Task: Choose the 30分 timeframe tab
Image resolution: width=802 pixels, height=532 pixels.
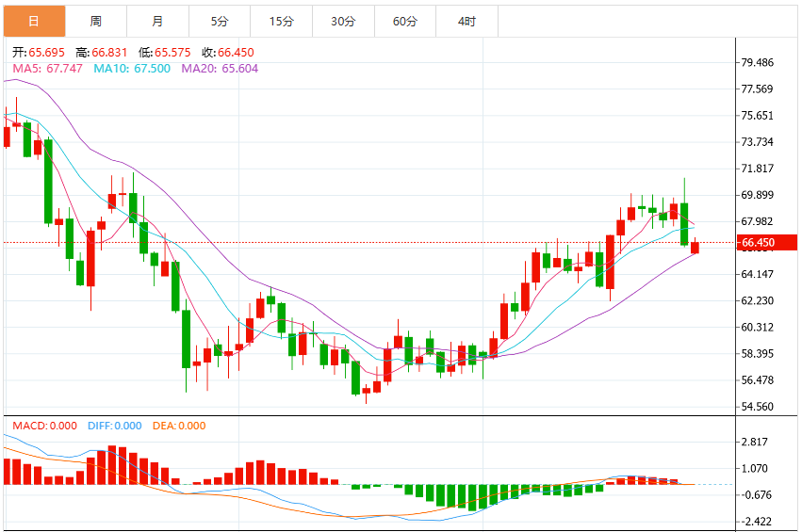Action: coord(343,21)
